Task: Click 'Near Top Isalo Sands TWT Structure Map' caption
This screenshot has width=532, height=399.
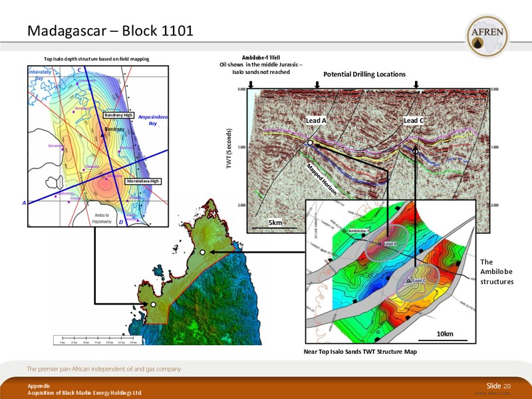Action: coord(360,352)
